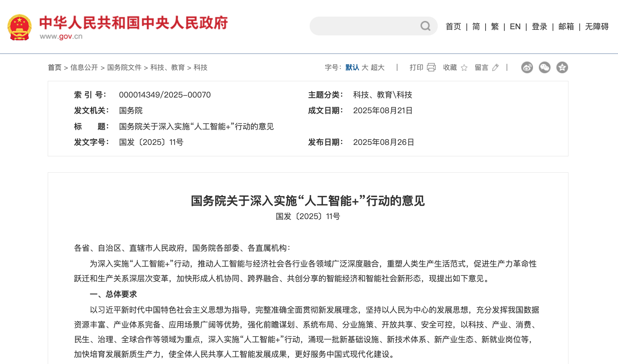Click the 发文字号 label
This screenshot has width=618, height=364.
pyautogui.click(x=91, y=142)
